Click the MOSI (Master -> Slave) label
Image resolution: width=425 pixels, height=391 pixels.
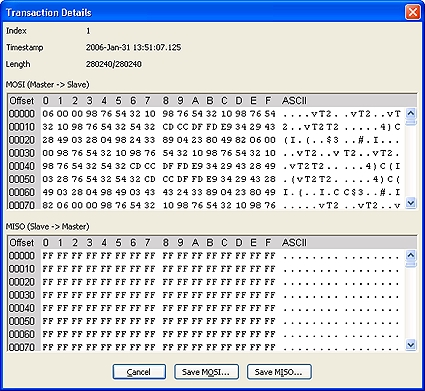point(48,85)
